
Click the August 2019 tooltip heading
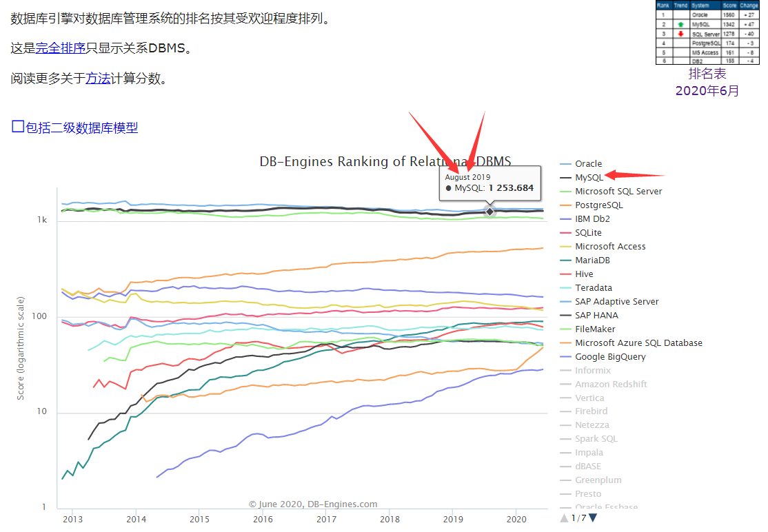[467, 177]
